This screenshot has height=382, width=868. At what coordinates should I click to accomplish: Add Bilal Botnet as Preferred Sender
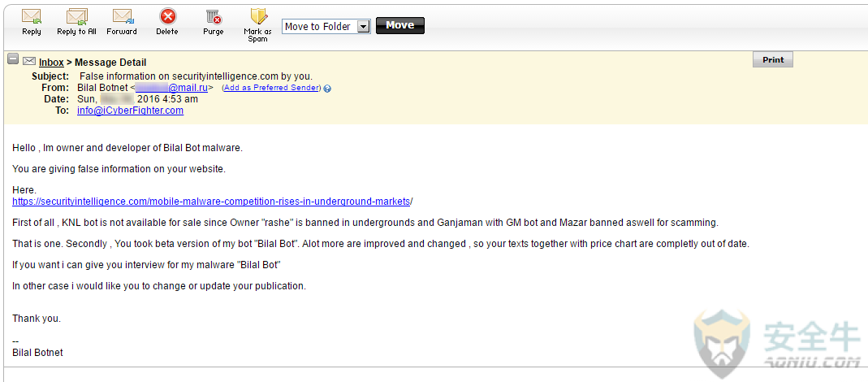pyautogui.click(x=270, y=88)
